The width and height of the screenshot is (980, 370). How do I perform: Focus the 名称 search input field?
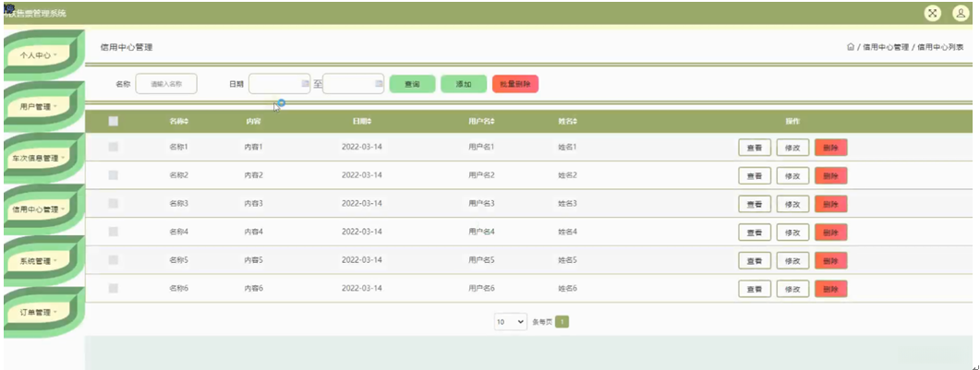166,84
